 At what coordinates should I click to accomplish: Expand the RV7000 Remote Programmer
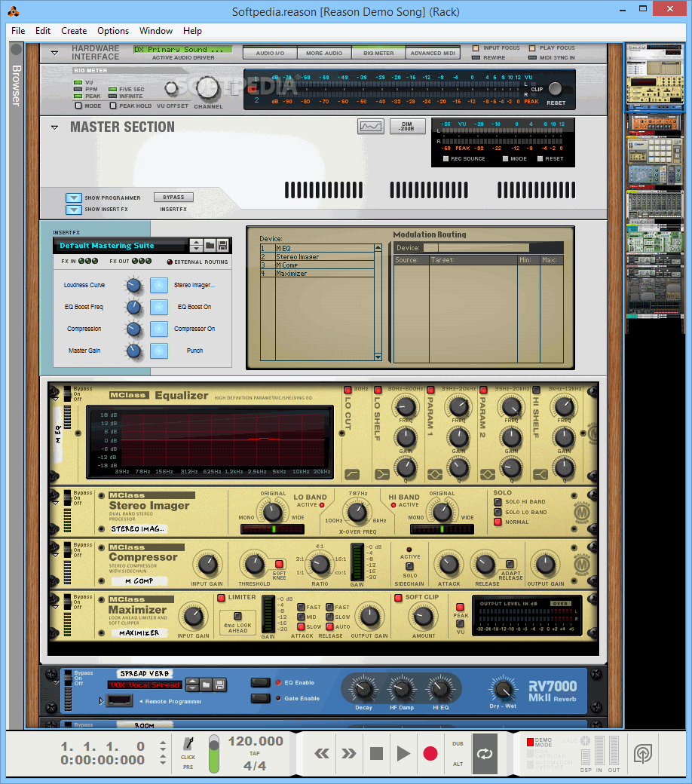point(101,701)
